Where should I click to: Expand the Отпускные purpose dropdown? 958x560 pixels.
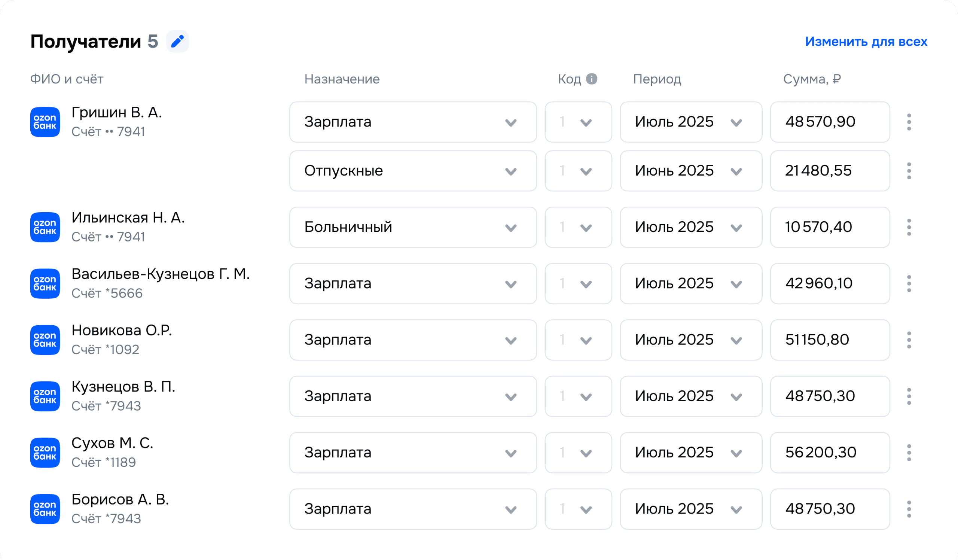pos(413,171)
